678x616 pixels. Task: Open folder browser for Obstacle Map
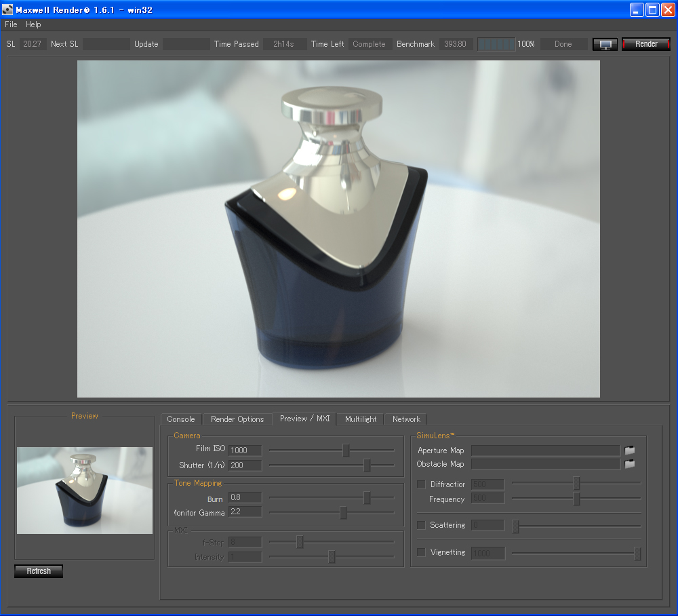coord(630,464)
